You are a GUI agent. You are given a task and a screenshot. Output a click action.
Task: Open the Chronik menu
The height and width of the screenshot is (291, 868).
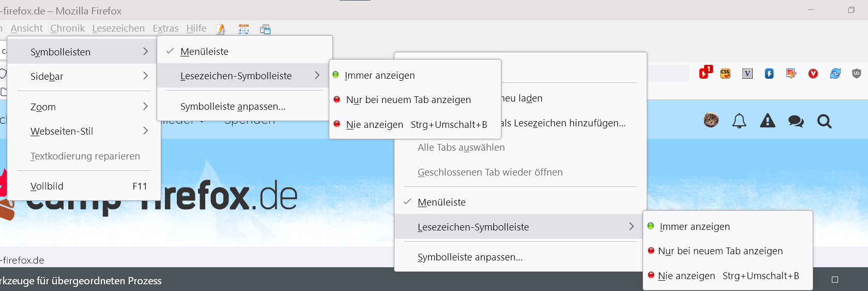tap(67, 28)
